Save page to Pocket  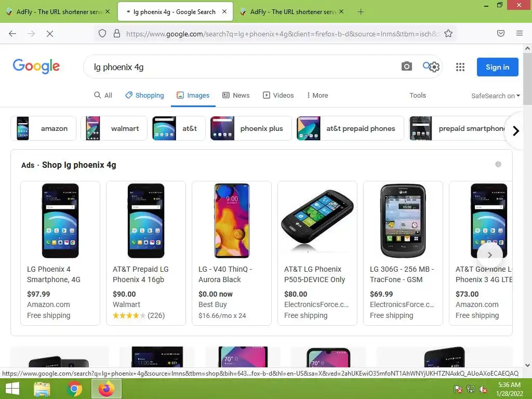tap(501, 33)
